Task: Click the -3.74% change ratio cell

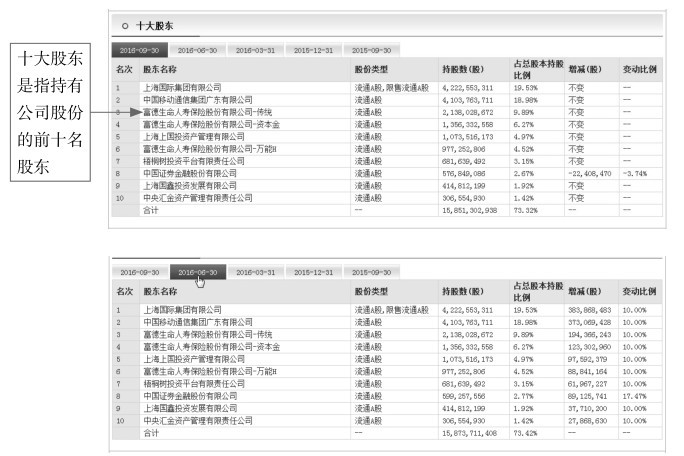Action: [x=635, y=173]
